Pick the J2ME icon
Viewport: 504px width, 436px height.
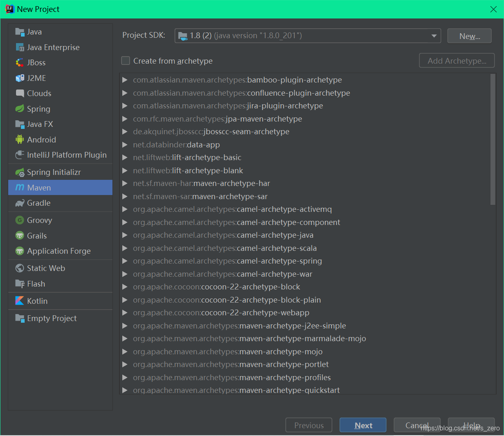(20, 78)
